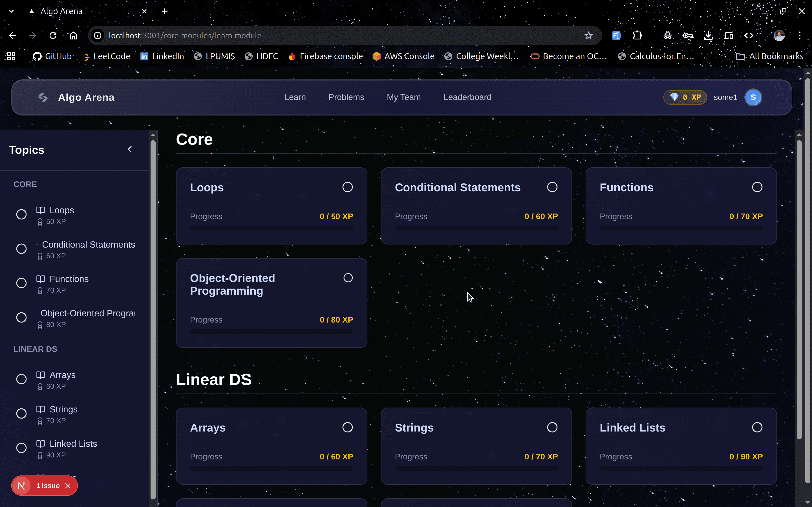Collapse the Topics sidebar with the chevron
This screenshot has width=812, height=507.
coord(130,149)
